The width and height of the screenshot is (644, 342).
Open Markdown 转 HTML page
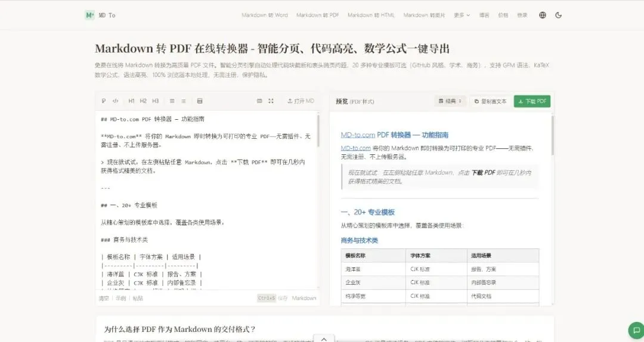371,15
